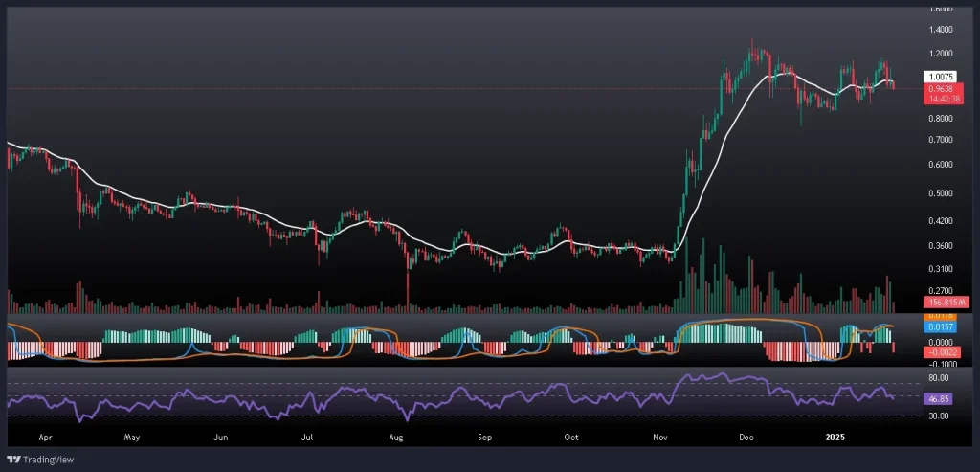Click the 30.00 RSI axis level
This screenshot has height=472, width=980.
[940, 416]
